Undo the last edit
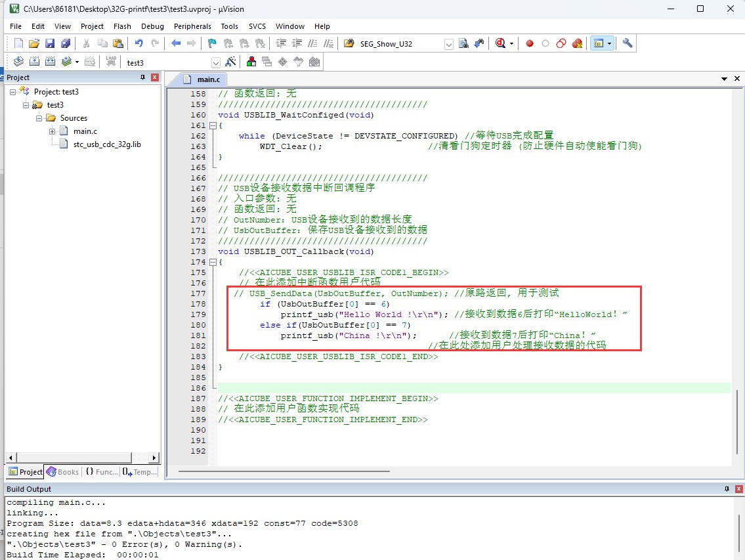This screenshot has height=560, width=745. pyautogui.click(x=138, y=44)
